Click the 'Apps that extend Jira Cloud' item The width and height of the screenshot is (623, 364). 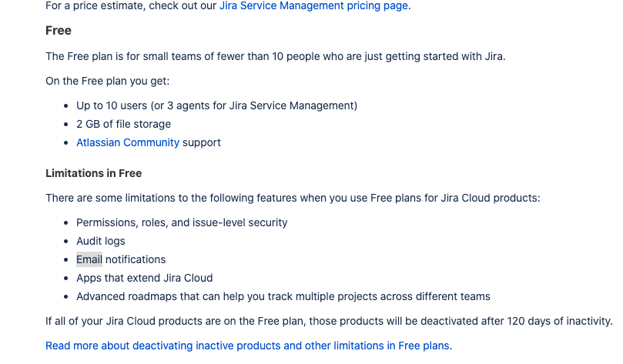tap(144, 278)
